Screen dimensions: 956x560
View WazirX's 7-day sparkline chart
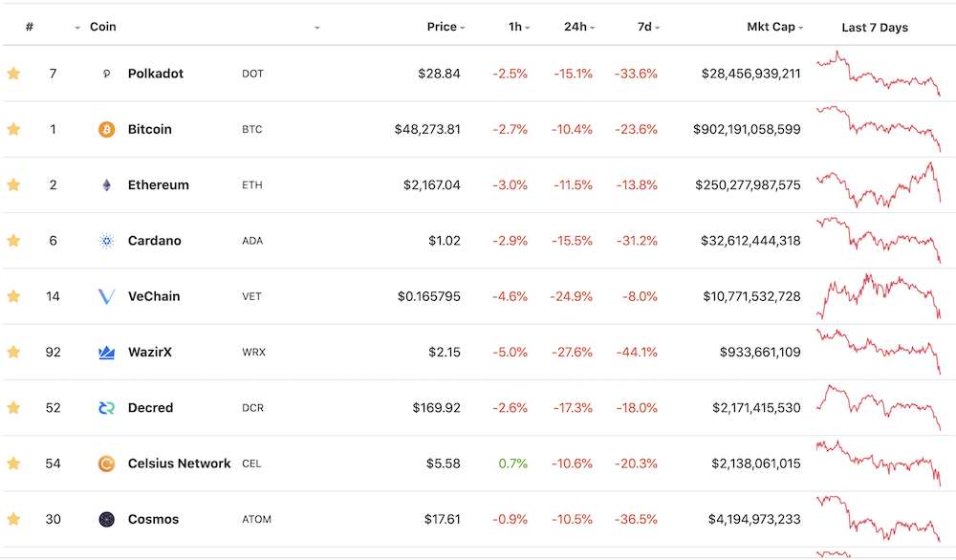pos(879,353)
